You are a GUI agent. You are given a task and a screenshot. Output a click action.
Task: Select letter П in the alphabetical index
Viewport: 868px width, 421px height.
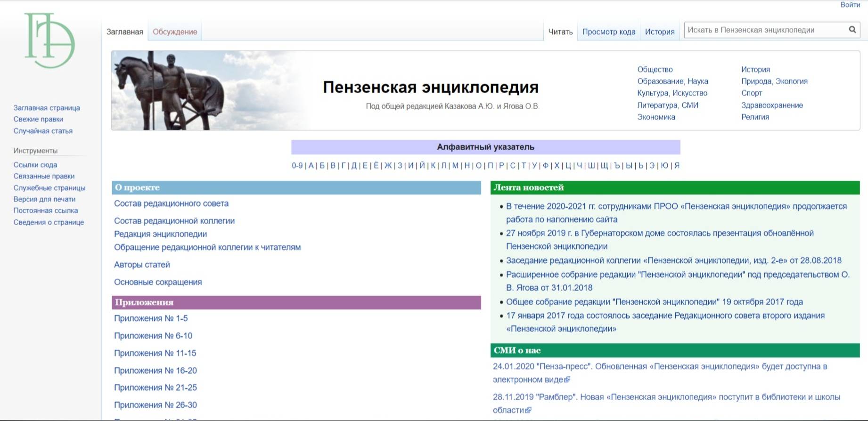tap(490, 165)
